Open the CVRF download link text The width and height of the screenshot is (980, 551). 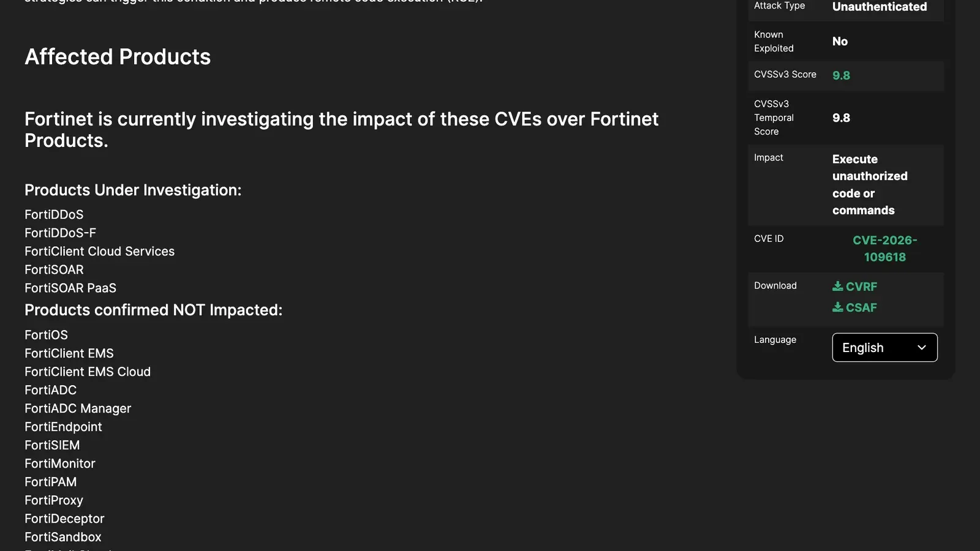[861, 287]
